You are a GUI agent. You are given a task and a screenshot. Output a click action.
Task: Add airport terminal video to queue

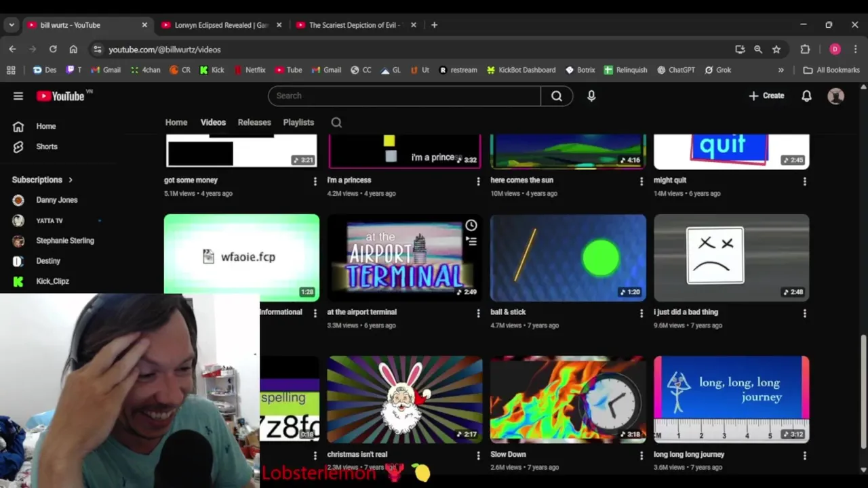point(471,241)
